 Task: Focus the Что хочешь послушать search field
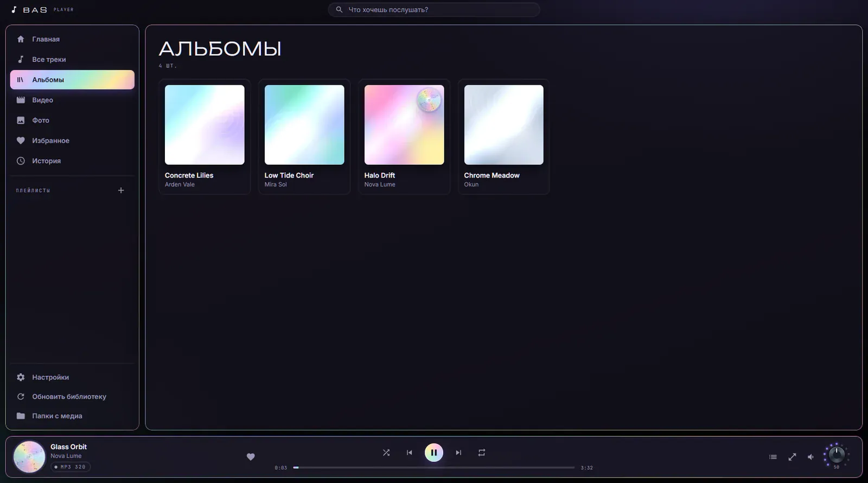(434, 10)
